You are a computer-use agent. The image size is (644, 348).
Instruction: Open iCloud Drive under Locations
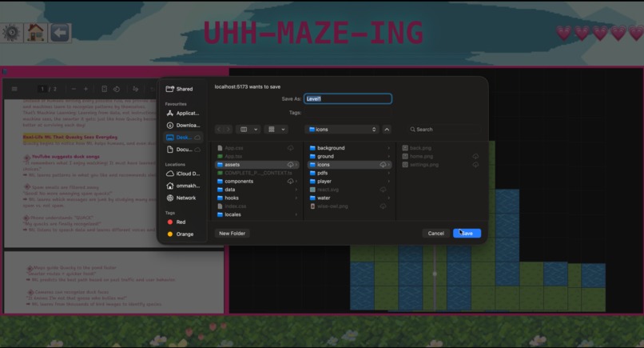(182, 174)
